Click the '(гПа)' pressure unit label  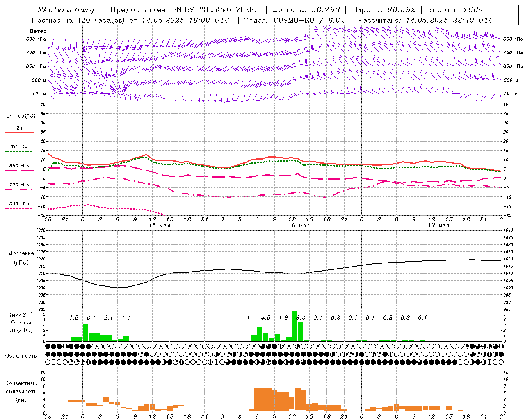click(x=21, y=263)
